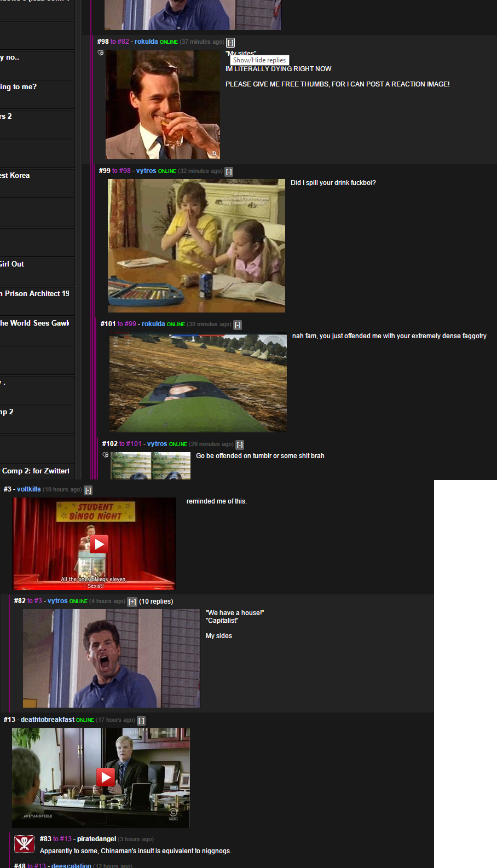Open voltkills user profile link
The image size is (497, 868).
point(28,489)
